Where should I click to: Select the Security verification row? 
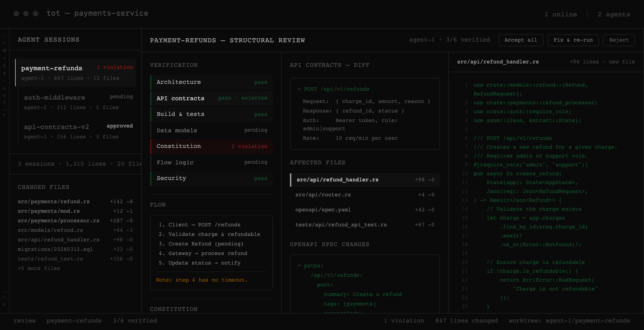[x=211, y=178]
